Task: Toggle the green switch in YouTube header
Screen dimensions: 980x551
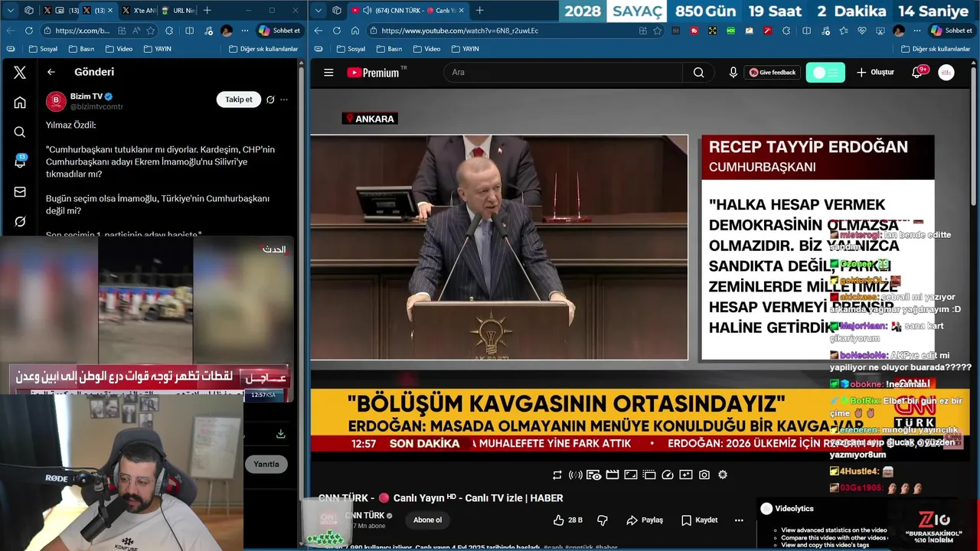Action: [825, 73]
